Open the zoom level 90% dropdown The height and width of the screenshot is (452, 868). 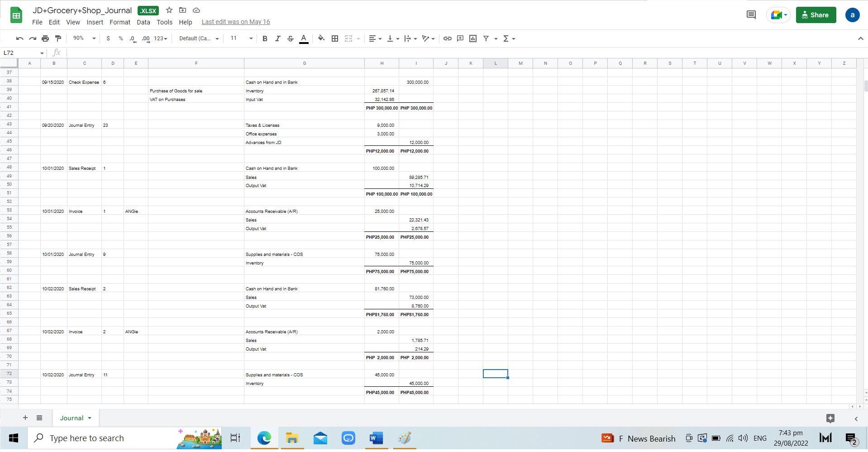tap(84, 38)
